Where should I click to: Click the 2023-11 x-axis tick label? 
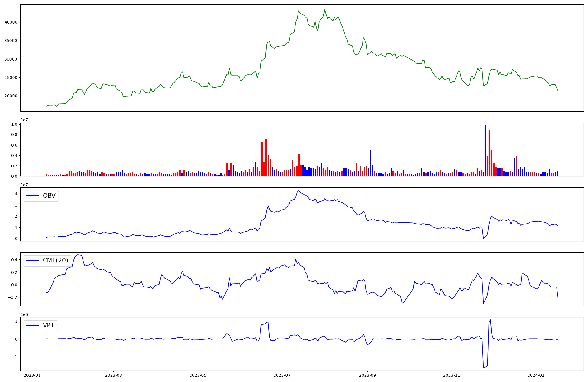(452, 375)
